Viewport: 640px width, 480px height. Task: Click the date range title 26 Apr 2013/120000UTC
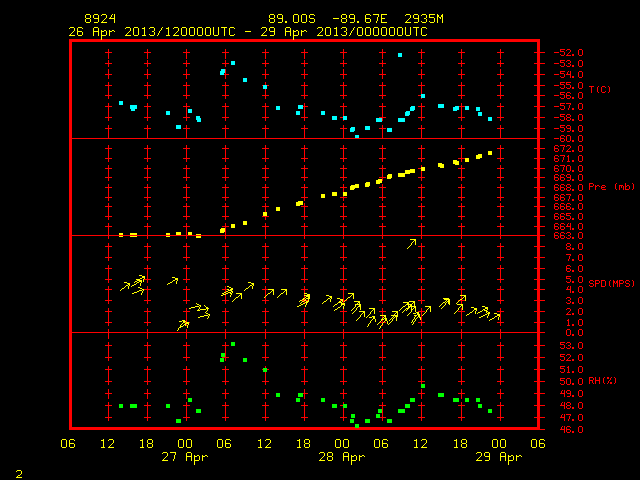(x=152, y=32)
